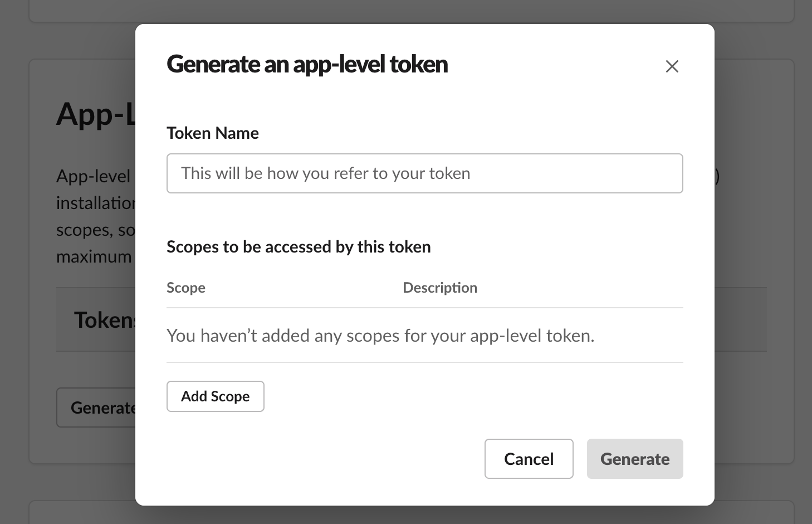Click Add Scope to attach a scope
Screen dimensions: 812x524
215,396
